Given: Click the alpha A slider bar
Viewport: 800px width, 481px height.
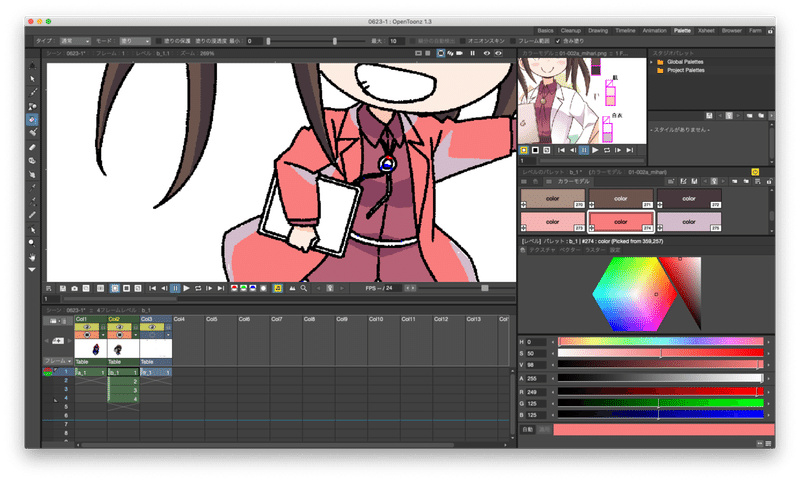Looking at the screenshot, I should tap(661, 378).
